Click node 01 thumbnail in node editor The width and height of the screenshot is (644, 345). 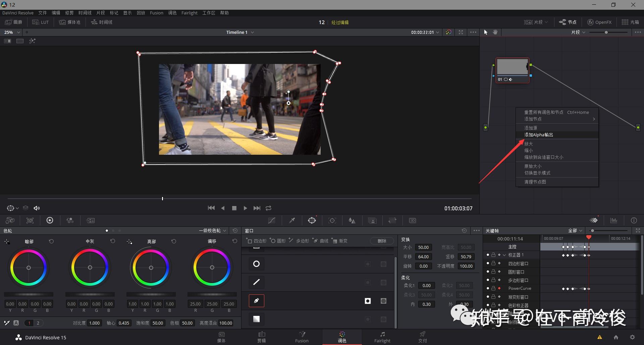tap(512, 67)
